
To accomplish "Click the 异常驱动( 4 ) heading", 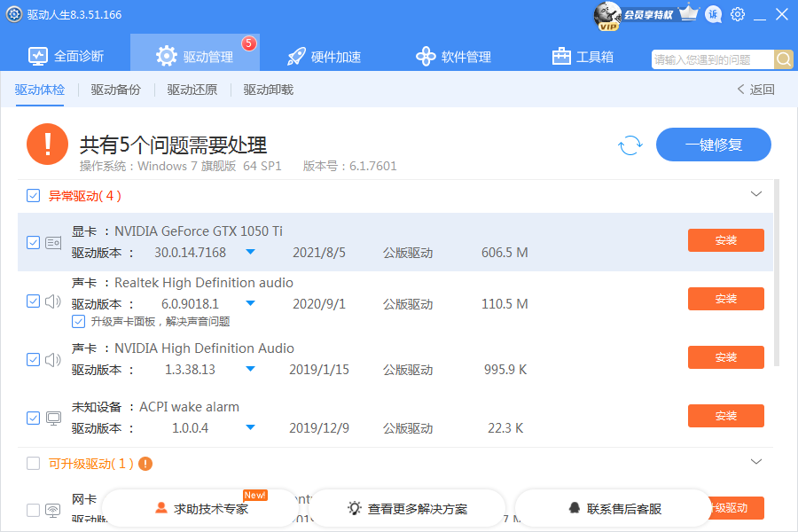I will (85, 196).
